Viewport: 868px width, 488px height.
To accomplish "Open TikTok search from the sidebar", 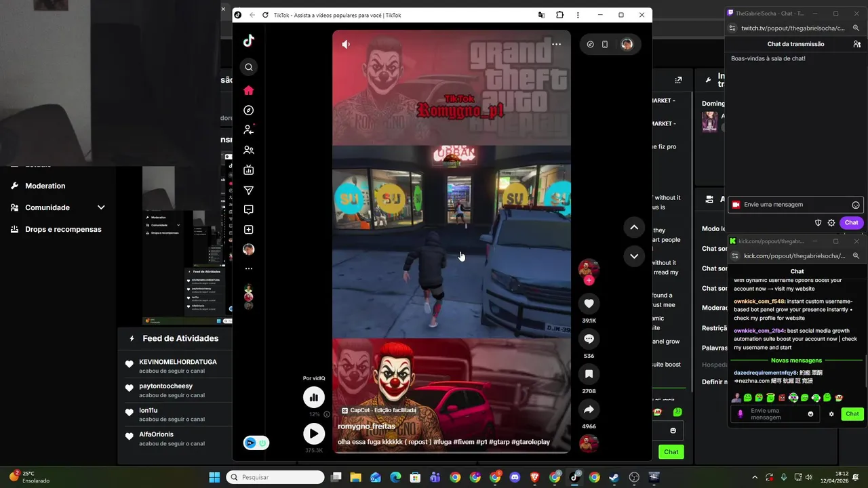I will 249,67.
